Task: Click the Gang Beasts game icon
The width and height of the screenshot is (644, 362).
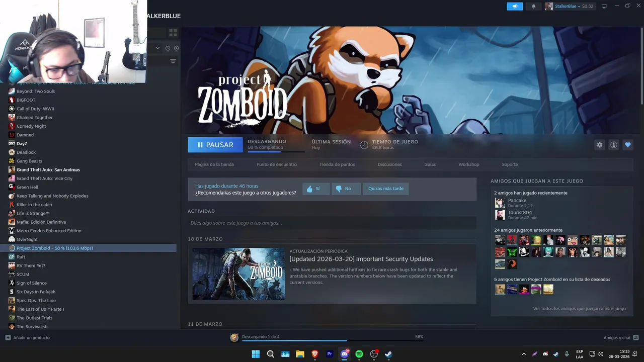Action: 12,161
